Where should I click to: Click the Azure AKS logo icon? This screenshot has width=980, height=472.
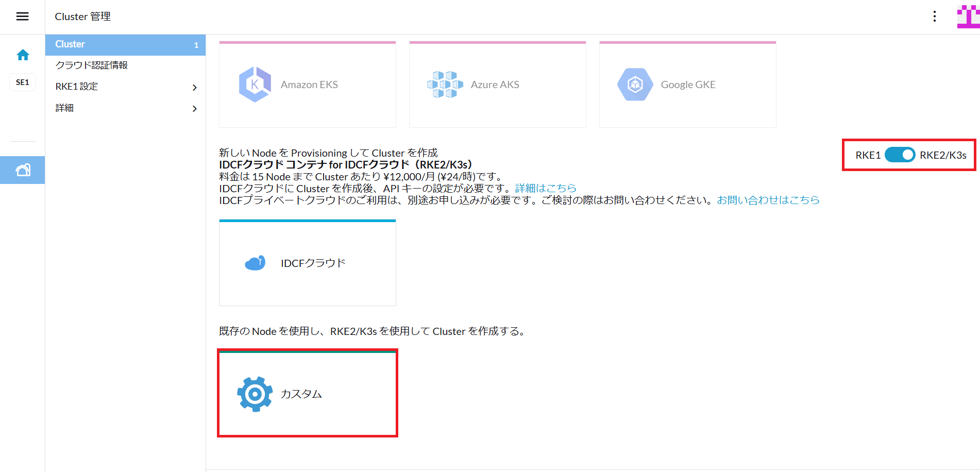pos(445,85)
